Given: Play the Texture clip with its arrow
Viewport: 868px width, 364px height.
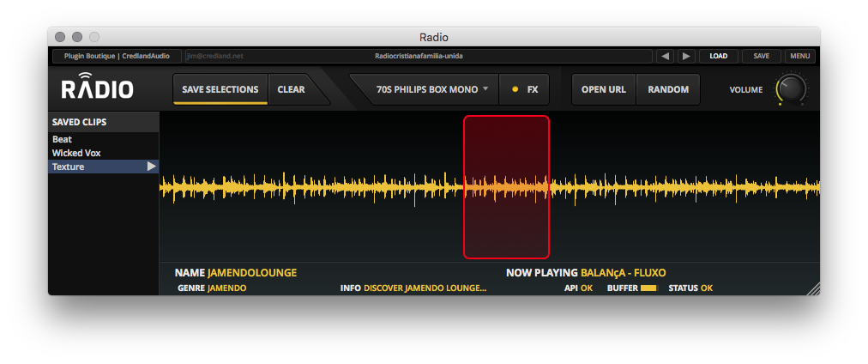Looking at the screenshot, I should [151, 167].
